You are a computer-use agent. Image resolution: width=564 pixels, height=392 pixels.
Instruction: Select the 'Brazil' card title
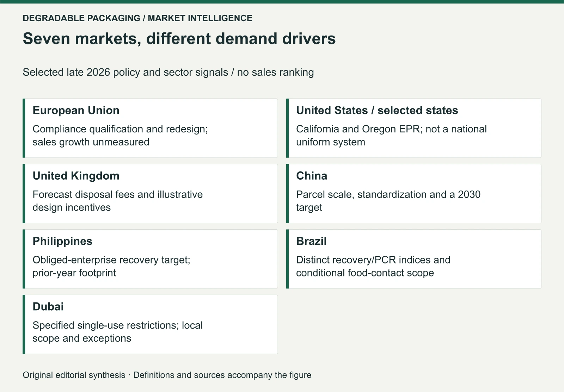(x=311, y=241)
